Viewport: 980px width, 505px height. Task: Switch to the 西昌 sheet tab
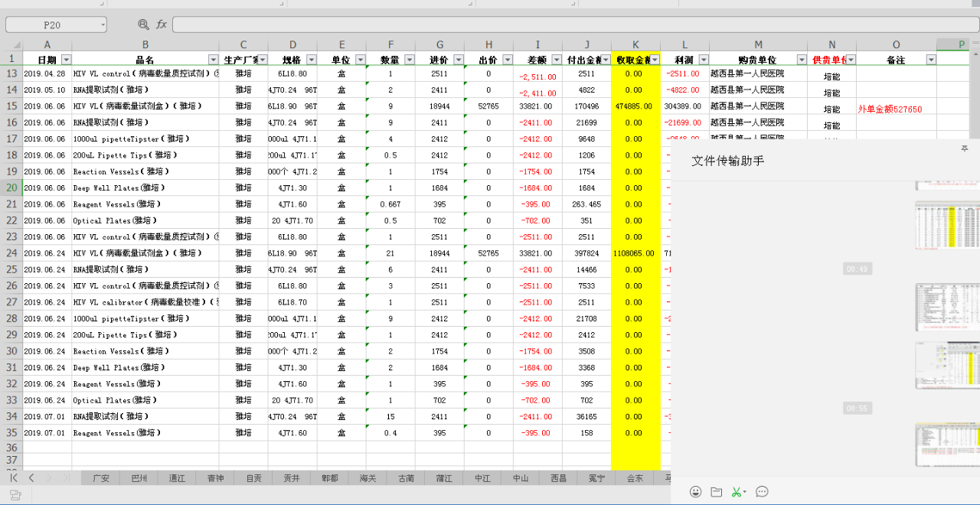(x=558, y=478)
